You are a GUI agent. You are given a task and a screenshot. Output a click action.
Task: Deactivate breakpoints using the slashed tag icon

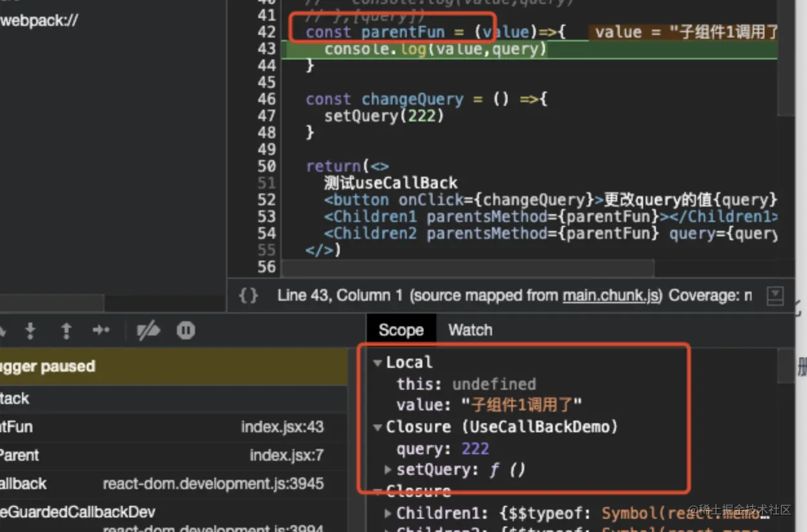tap(148, 331)
